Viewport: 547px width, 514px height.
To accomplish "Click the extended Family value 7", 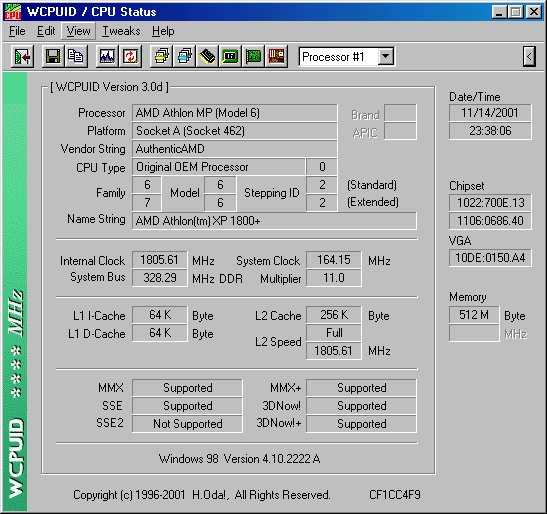I will tap(147, 203).
